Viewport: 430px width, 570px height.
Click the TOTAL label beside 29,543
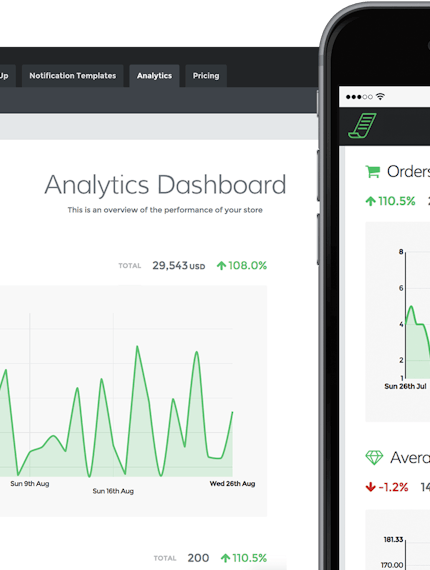click(x=130, y=266)
